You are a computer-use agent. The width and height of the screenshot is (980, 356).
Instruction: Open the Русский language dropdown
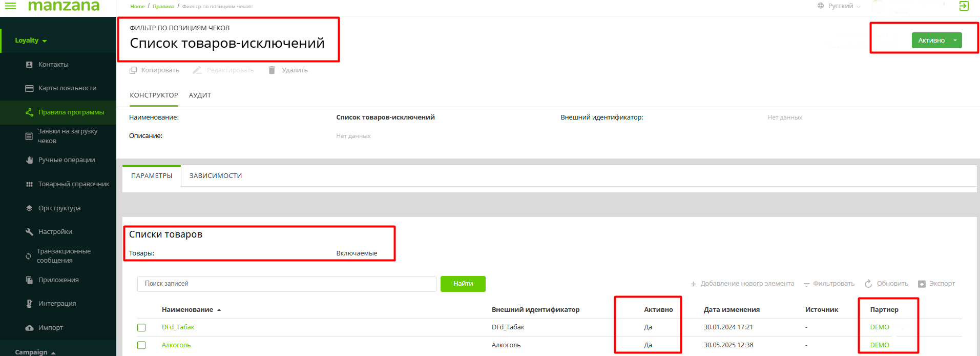pyautogui.click(x=840, y=6)
